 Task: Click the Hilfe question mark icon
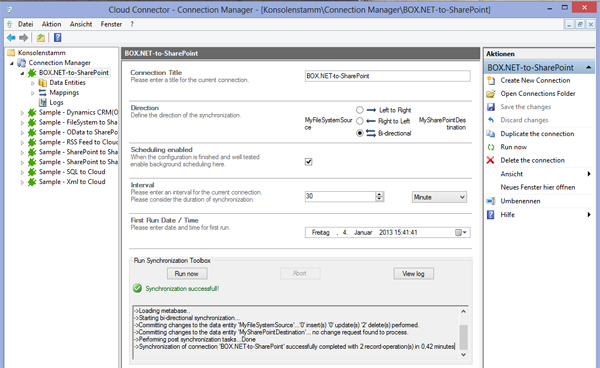pyautogui.click(x=491, y=215)
